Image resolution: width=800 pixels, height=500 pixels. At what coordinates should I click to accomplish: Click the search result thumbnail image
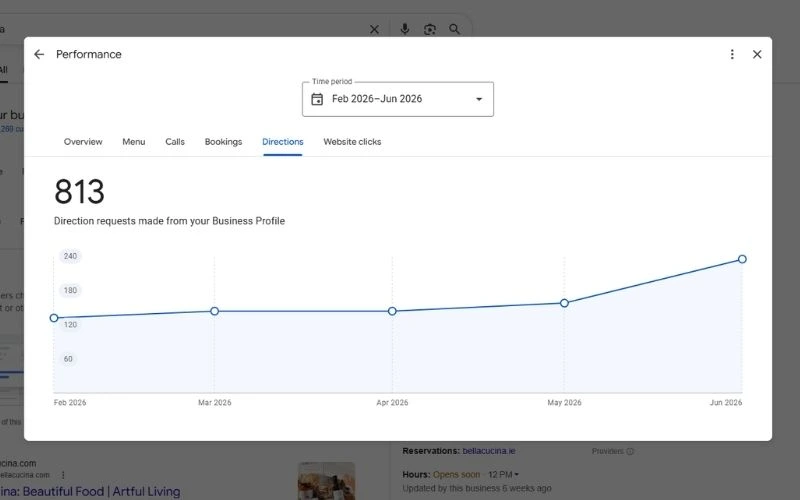click(x=327, y=481)
